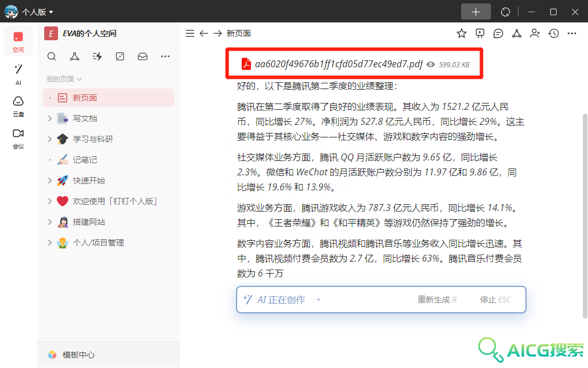The width and height of the screenshot is (588, 368).
Task: Preview the PDF with the eye icon
Action: [431, 64]
